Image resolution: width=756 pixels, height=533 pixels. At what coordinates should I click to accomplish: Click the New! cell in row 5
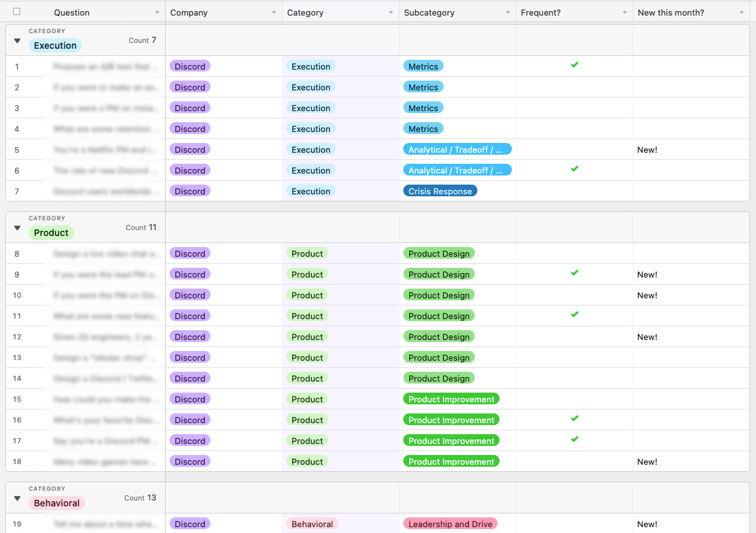click(647, 149)
